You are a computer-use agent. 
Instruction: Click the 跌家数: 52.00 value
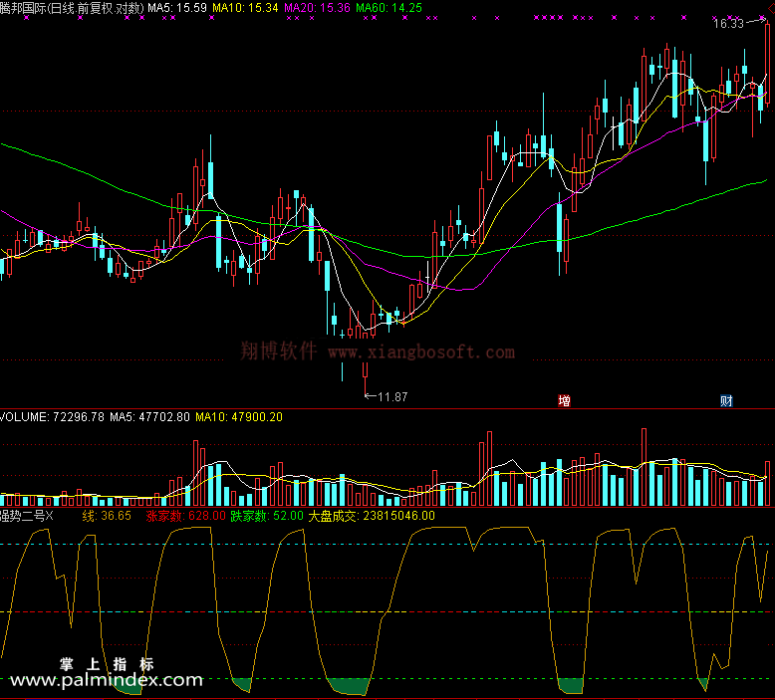coord(267,516)
